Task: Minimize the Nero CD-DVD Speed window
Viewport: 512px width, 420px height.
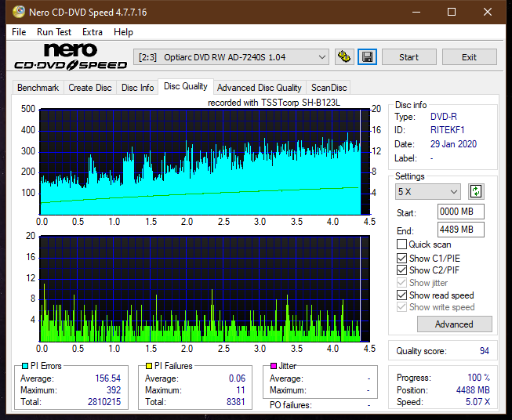Action: [416, 12]
